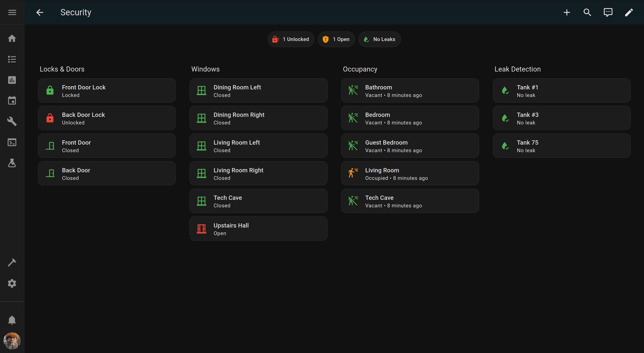Click Living Room Right window icon
This screenshot has width=644, height=353.
pyautogui.click(x=202, y=173)
